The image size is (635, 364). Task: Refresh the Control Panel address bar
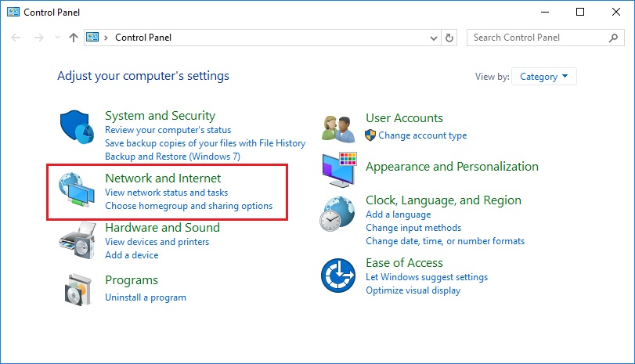coord(449,38)
